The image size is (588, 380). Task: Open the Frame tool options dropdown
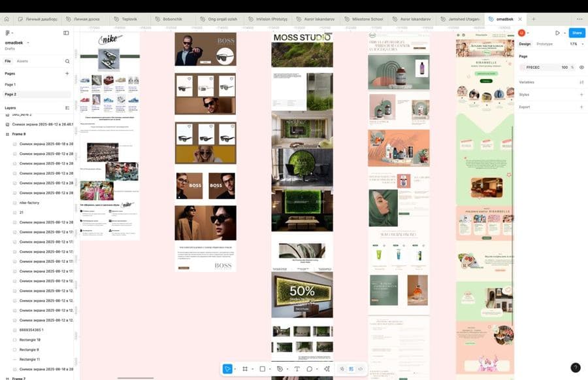(252, 369)
